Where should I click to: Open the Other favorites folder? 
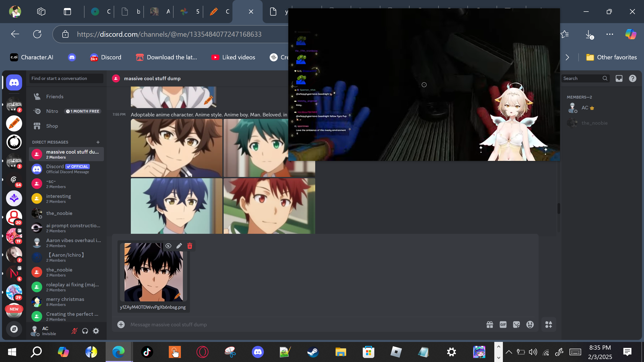coord(611,57)
